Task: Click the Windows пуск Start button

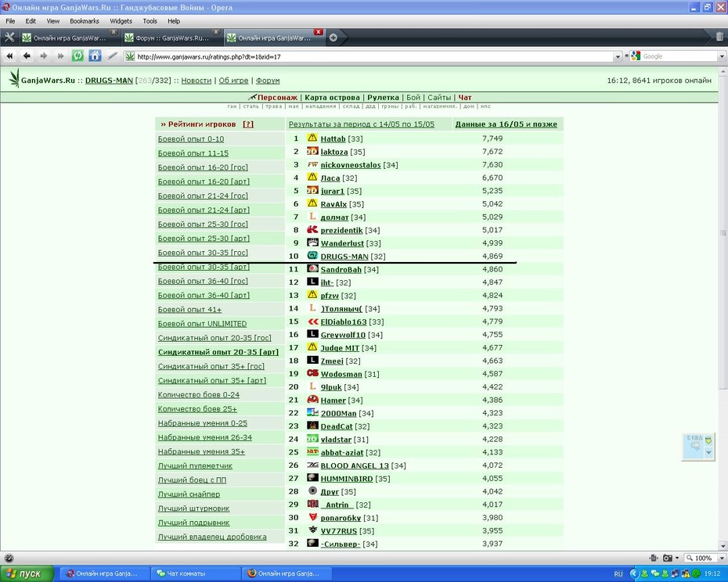Action: 25,573
